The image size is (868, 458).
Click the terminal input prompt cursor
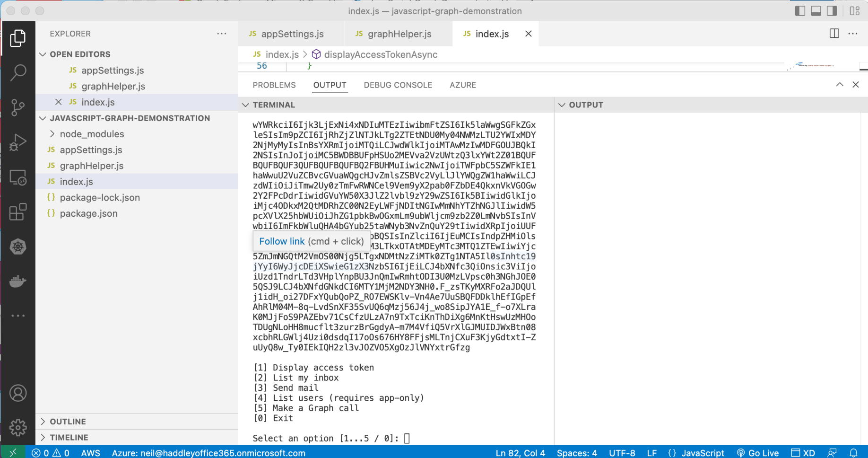pos(407,439)
